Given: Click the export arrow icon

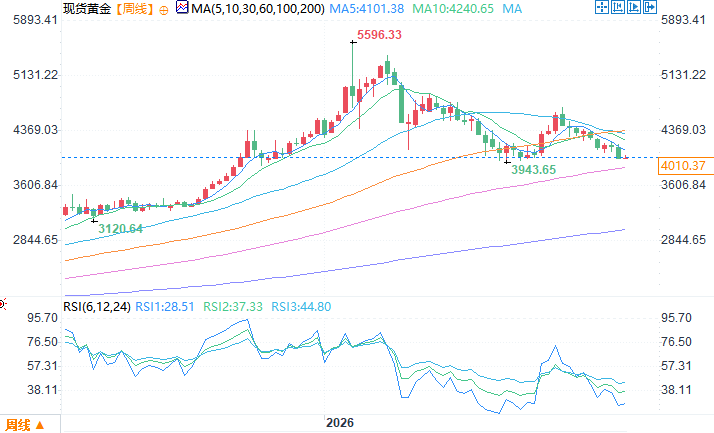Looking at the screenshot, I should pos(650,7).
